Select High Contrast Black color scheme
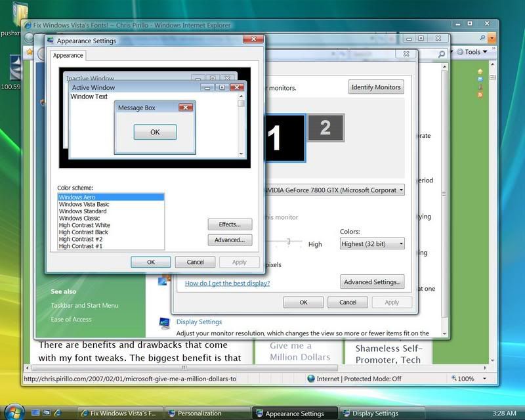Screen dimensions: 525x420 coord(111,232)
